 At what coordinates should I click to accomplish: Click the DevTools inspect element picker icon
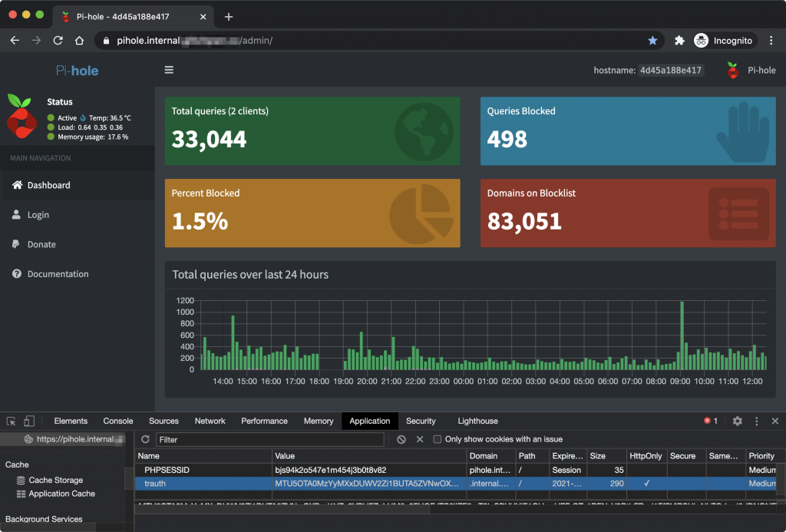(x=12, y=421)
